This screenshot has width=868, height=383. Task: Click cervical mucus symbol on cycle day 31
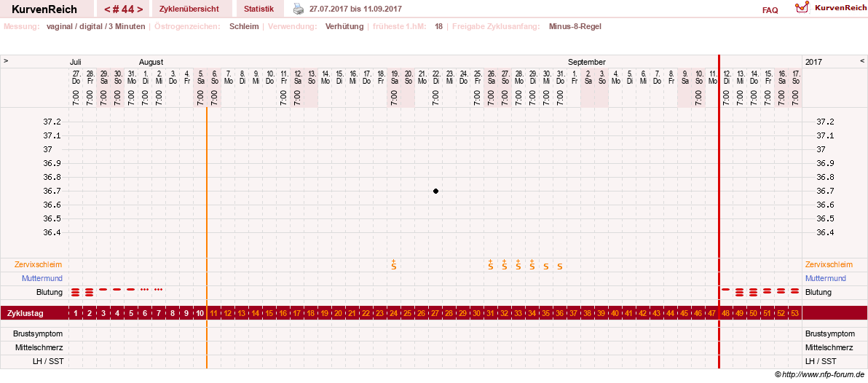[x=491, y=264]
